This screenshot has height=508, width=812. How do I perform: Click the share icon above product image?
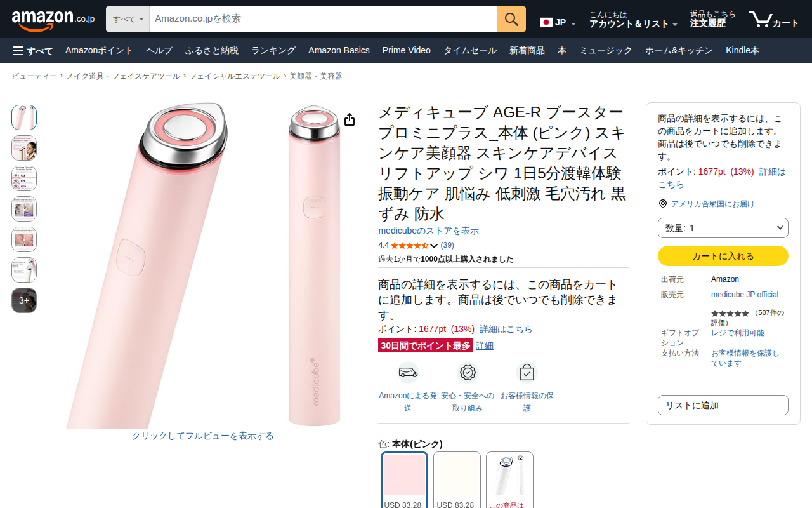[x=350, y=119]
